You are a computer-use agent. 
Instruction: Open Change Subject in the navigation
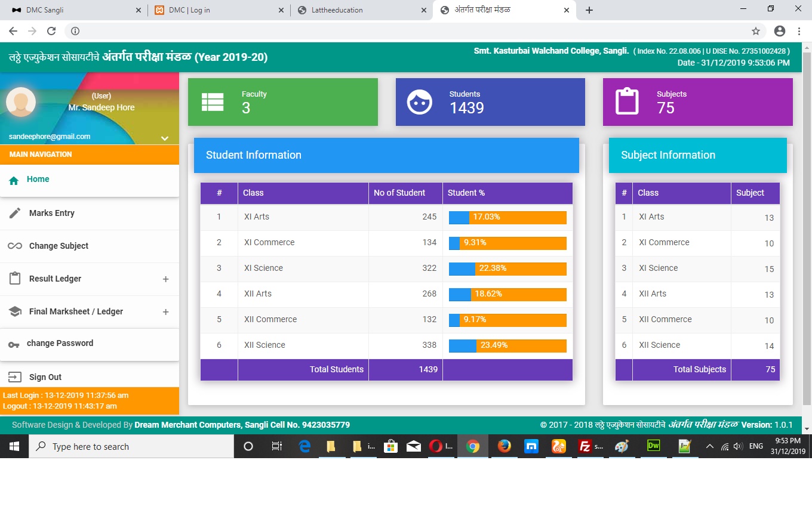click(x=59, y=246)
